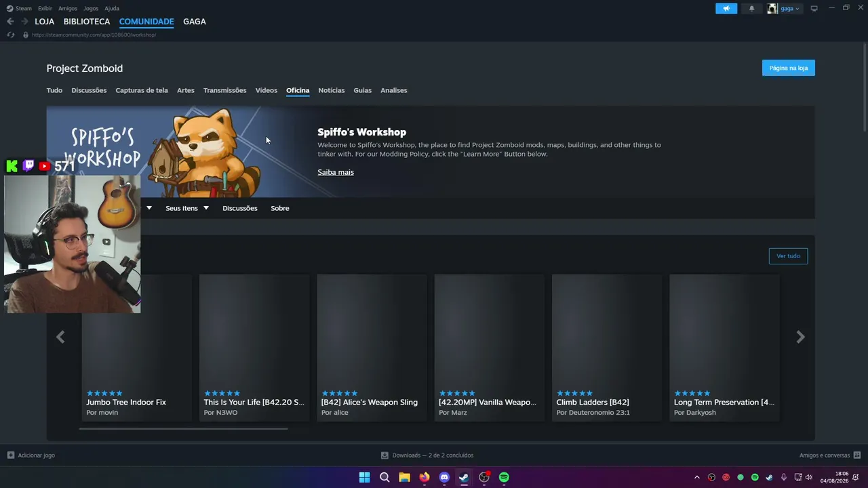This screenshot has height=488, width=868.
Task: Open the Jogos menu
Action: [91, 8]
